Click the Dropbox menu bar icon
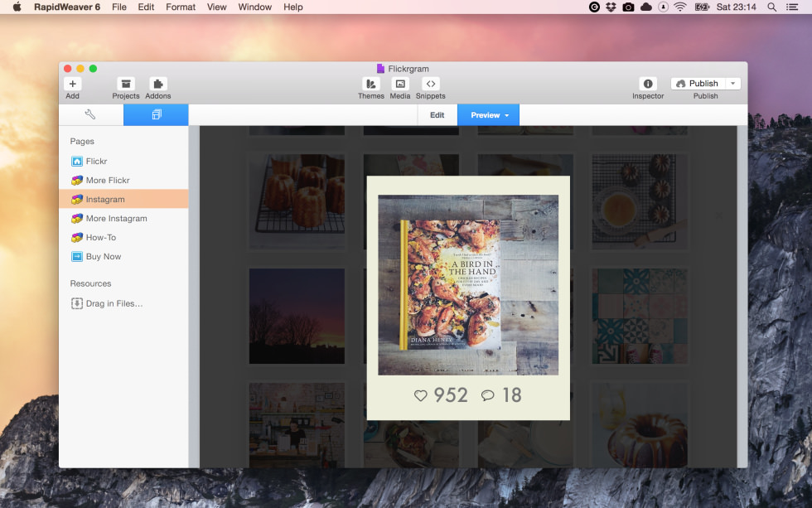 [x=611, y=7]
